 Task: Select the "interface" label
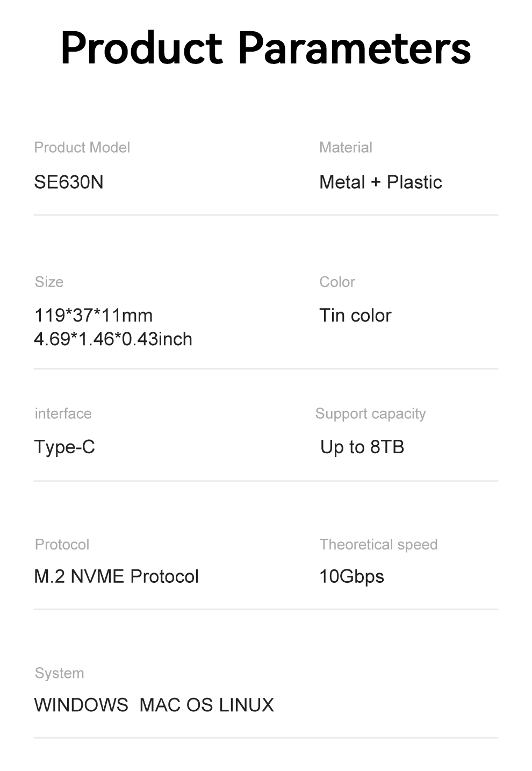pyautogui.click(x=63, y=413)
